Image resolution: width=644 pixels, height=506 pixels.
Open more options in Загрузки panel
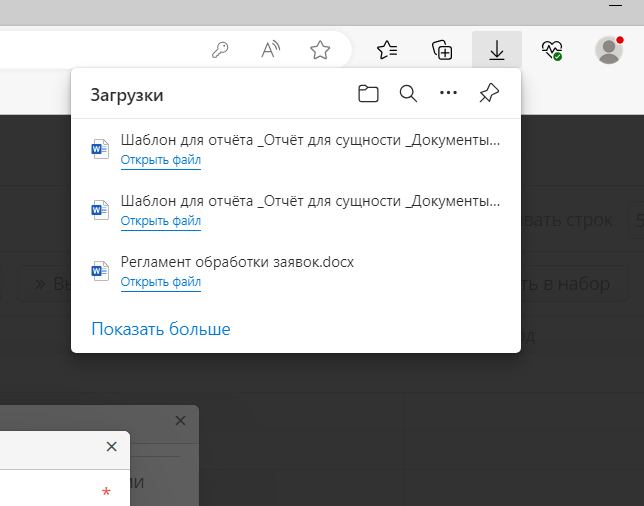pos(448,94)
